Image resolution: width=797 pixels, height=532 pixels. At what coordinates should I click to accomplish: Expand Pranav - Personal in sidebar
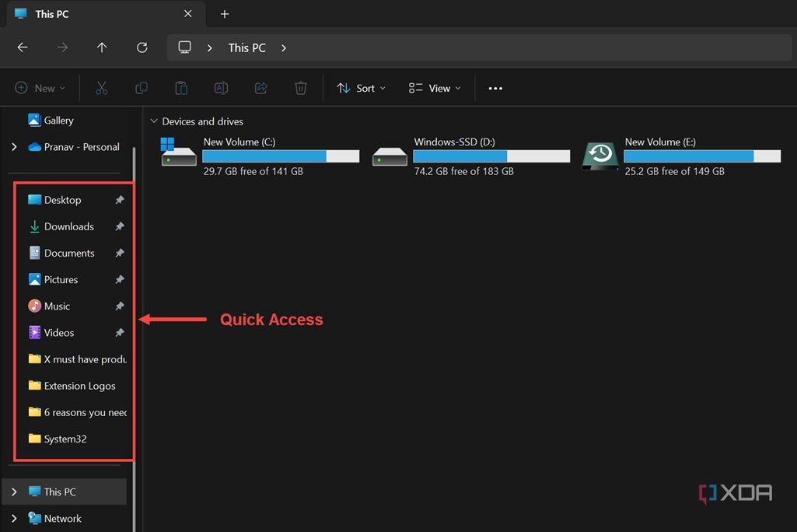(14, 146)
